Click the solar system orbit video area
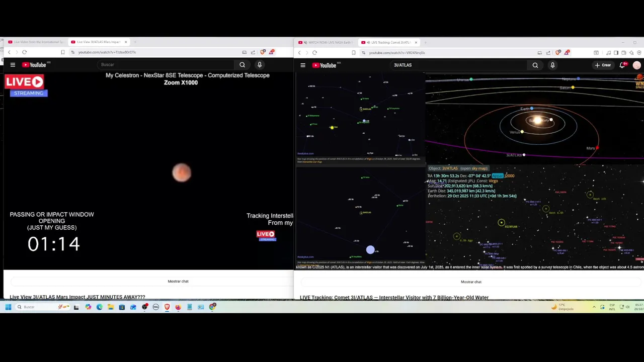 (x=534, y=120)
